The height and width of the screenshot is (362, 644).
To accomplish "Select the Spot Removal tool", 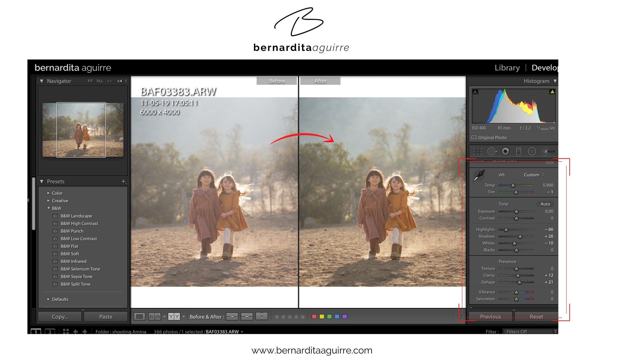I will [492, 151].
